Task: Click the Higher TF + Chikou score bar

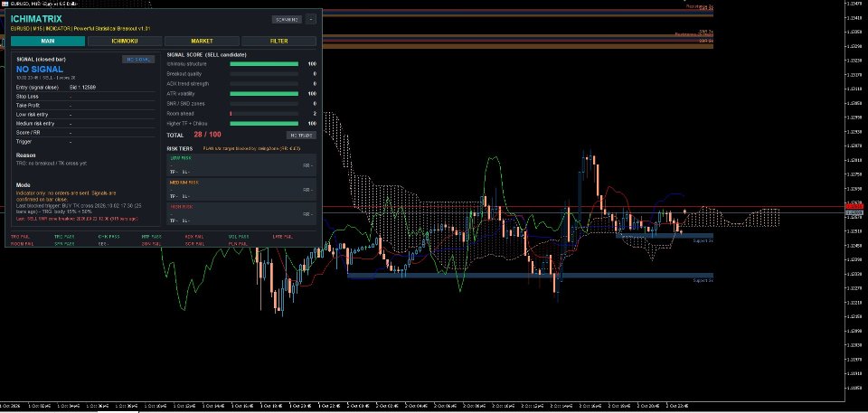Action: (x=264, y=124)
